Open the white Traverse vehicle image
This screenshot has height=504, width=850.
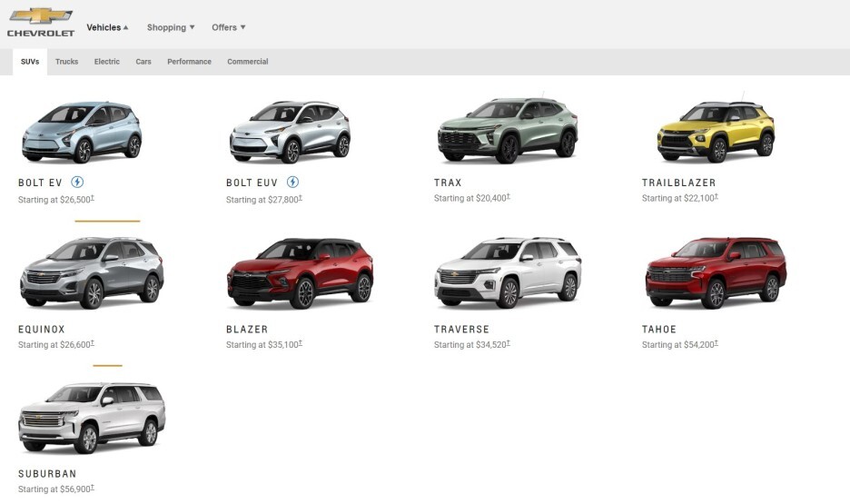pos(508,272)
